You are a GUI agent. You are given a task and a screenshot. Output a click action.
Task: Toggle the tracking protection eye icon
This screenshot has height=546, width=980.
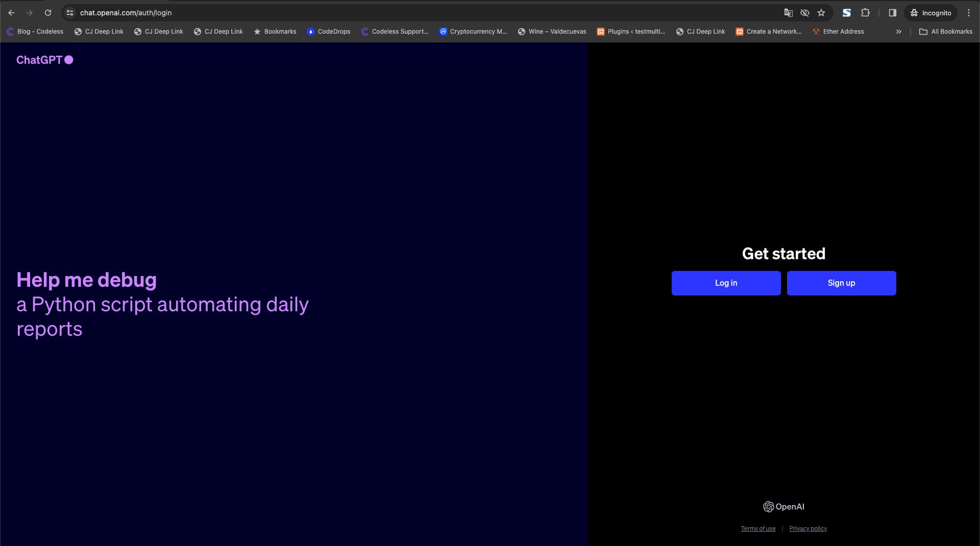pos(805,13)
